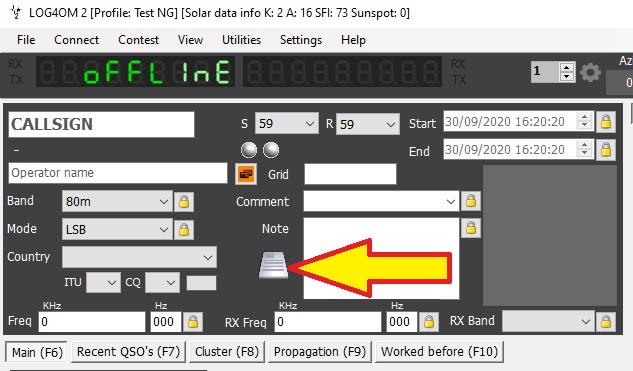Viewport: 633px width, 371px height.
Task: Open the Help menu
Action: [x=353, y=40]
